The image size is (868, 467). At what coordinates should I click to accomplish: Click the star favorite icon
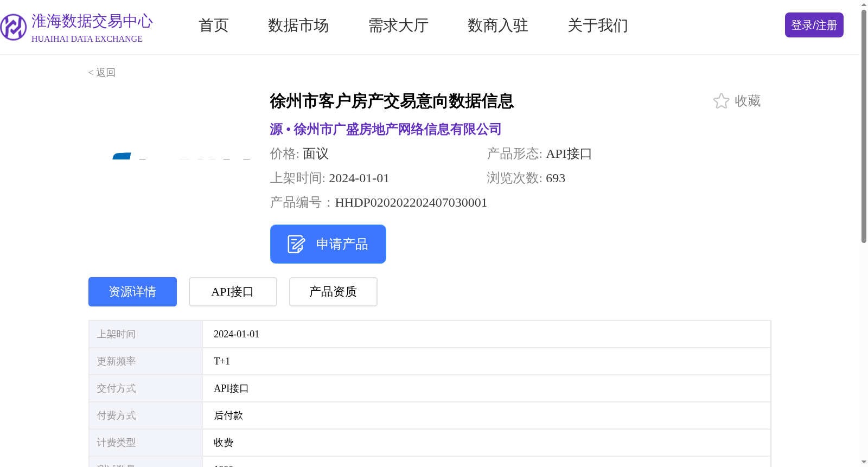(721, 101)
